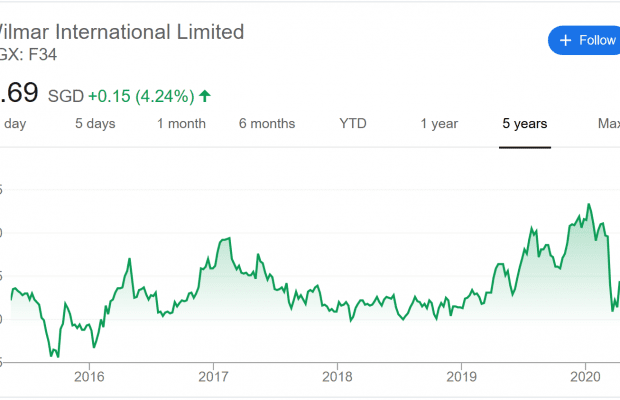The image size is (620, 400).
Task: Click the plus icon inside Follow
Action: click(566, 40)
